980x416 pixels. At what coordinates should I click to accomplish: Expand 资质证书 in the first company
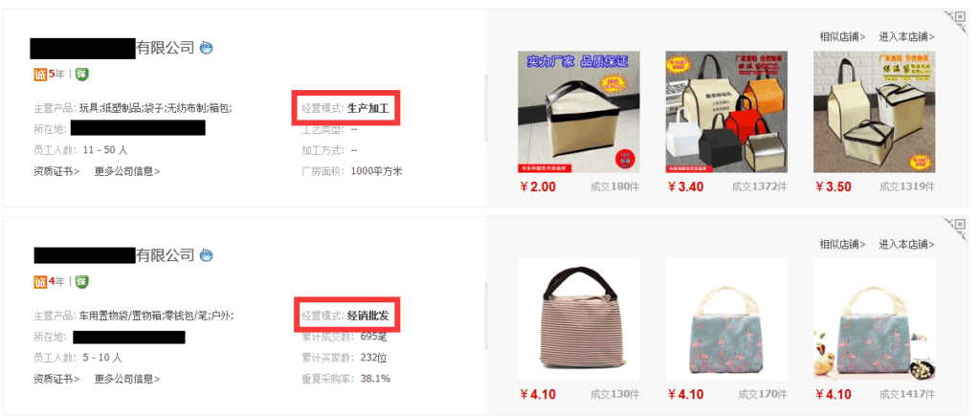point(56,171)
